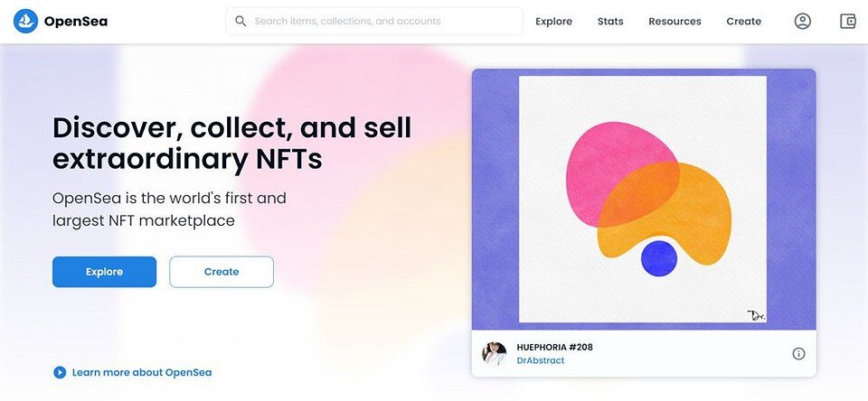This screenshot has width=868, height=401.
Task: Click the DrAbstract creator avatar
Action: tap(495, 353)
